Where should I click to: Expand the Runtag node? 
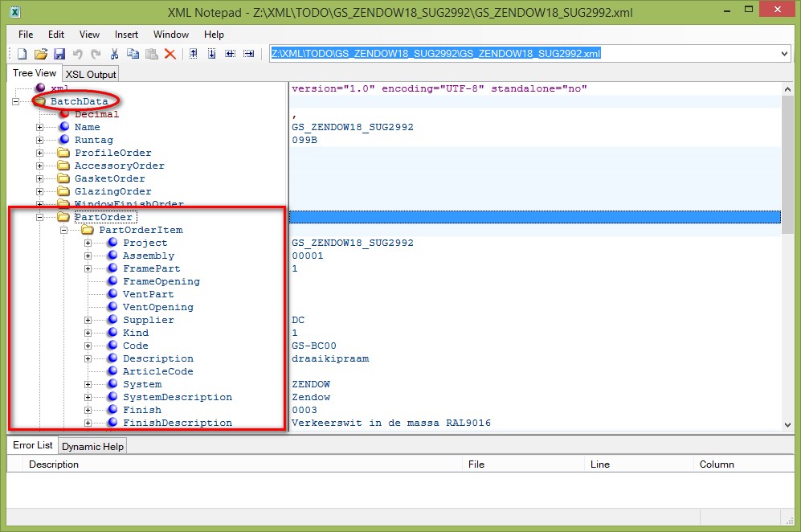point(40,140)
